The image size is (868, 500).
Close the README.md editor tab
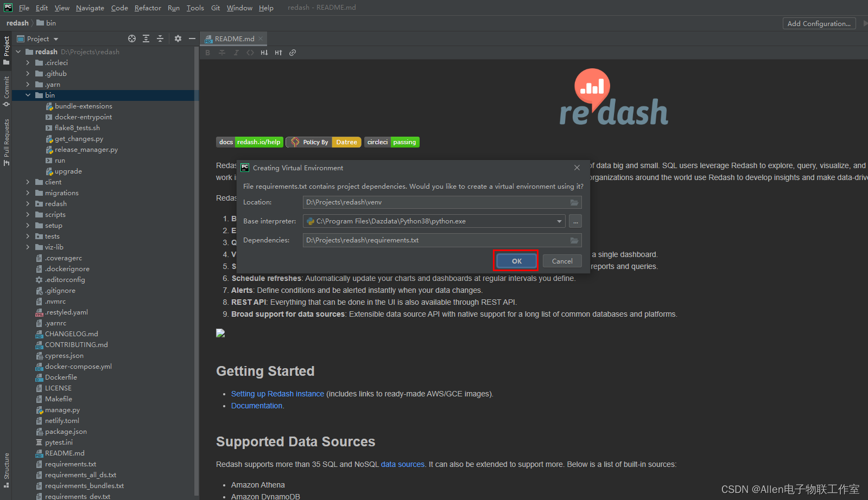coord(261,39)
